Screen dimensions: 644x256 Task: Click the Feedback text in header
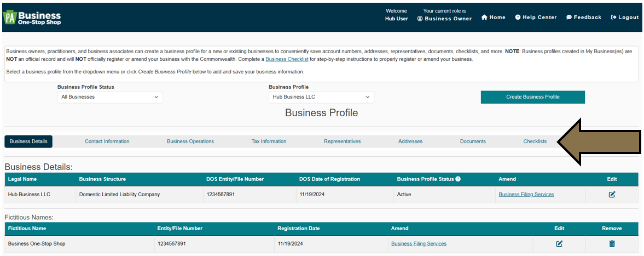coord(587,18)
